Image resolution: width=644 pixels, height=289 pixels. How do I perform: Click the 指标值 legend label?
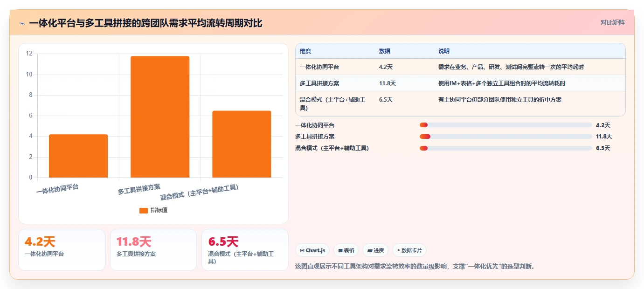point(159,210)
